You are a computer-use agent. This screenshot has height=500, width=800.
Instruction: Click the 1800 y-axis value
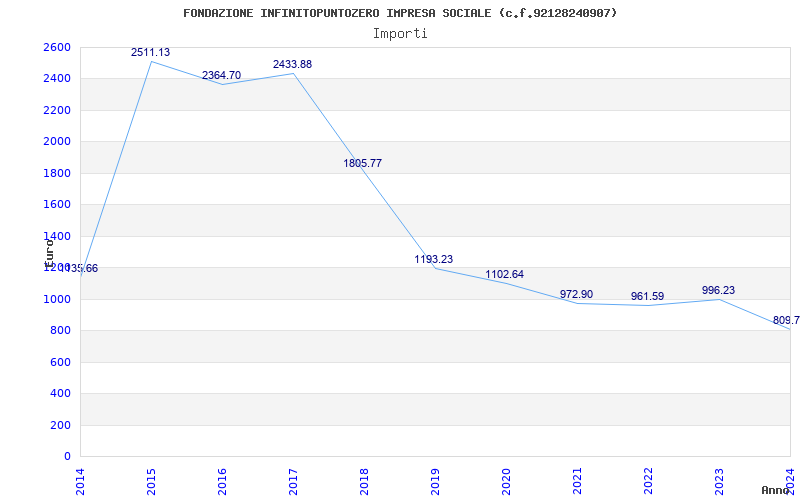click(57, 173)
